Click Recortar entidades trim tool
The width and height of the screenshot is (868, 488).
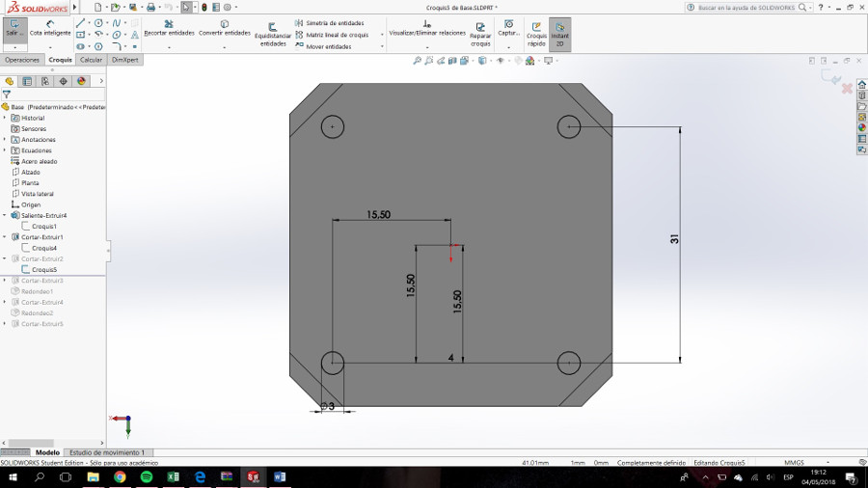(169, 29)
